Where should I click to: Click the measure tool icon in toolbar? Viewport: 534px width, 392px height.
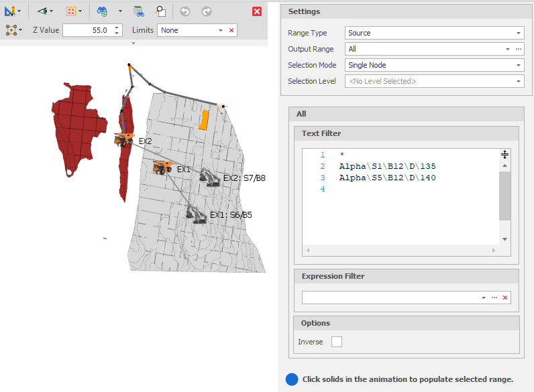10,11
